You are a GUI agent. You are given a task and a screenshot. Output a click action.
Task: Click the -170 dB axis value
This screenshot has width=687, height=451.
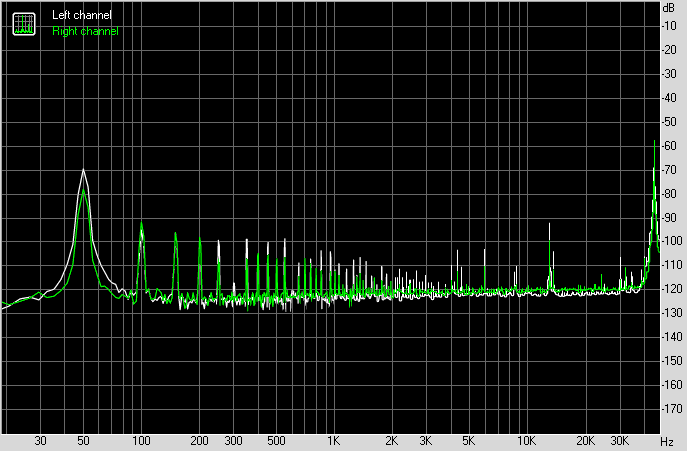tap(671, 409)
